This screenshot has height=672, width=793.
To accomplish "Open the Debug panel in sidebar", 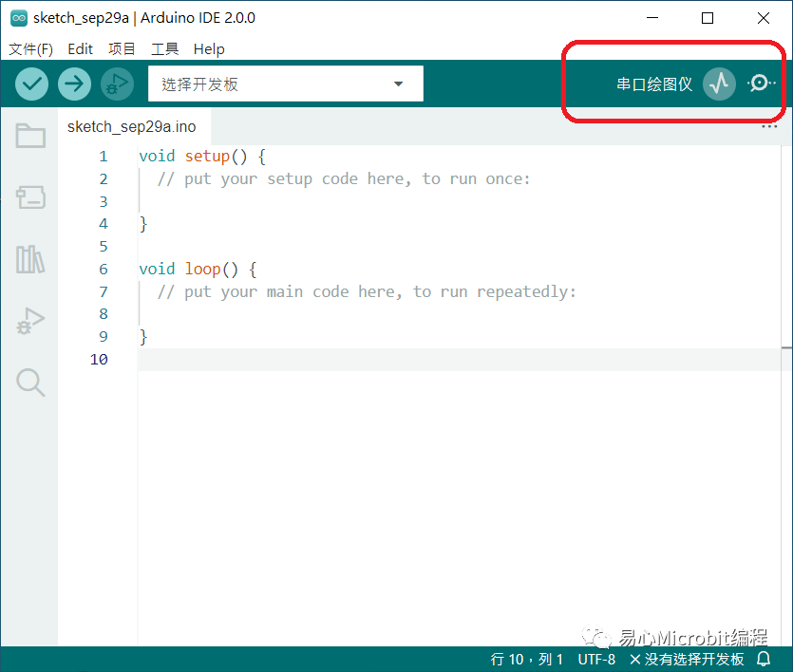I will 30,322.
